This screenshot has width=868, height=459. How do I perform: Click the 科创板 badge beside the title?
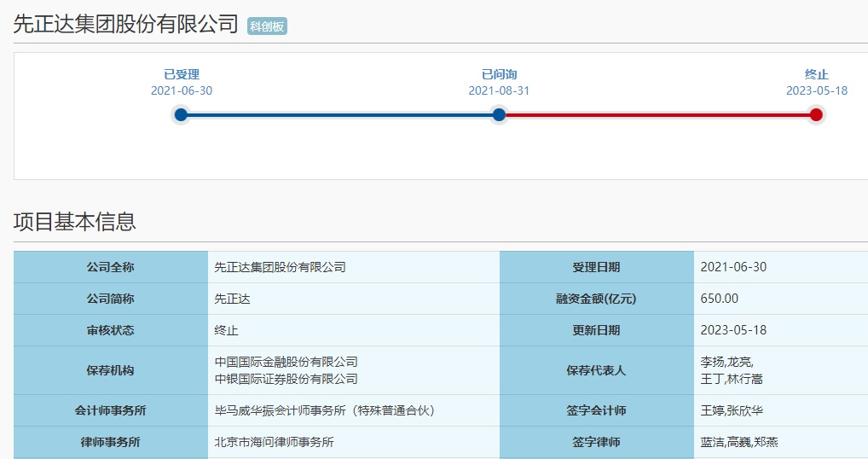click(x=267, y=26)
